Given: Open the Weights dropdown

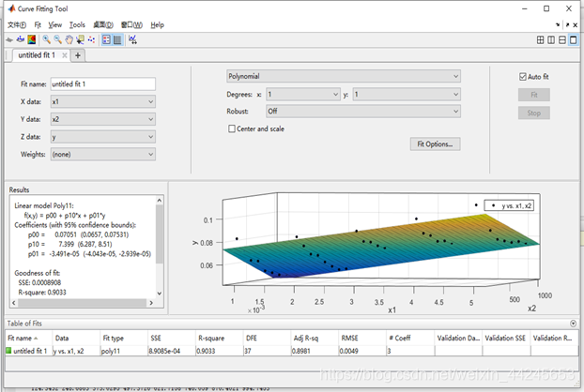Looking at the screenshot, I should point(102,155).
